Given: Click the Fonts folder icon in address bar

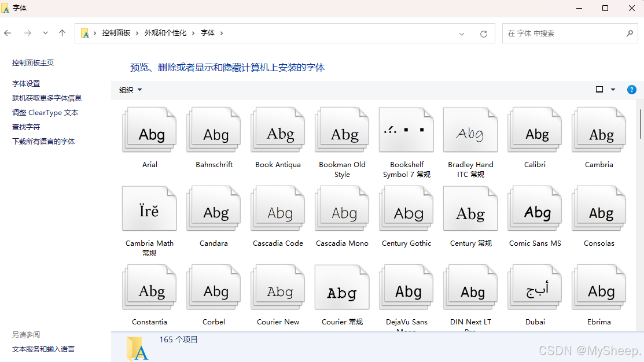Looking at the screenshot, I should [85, 33].
